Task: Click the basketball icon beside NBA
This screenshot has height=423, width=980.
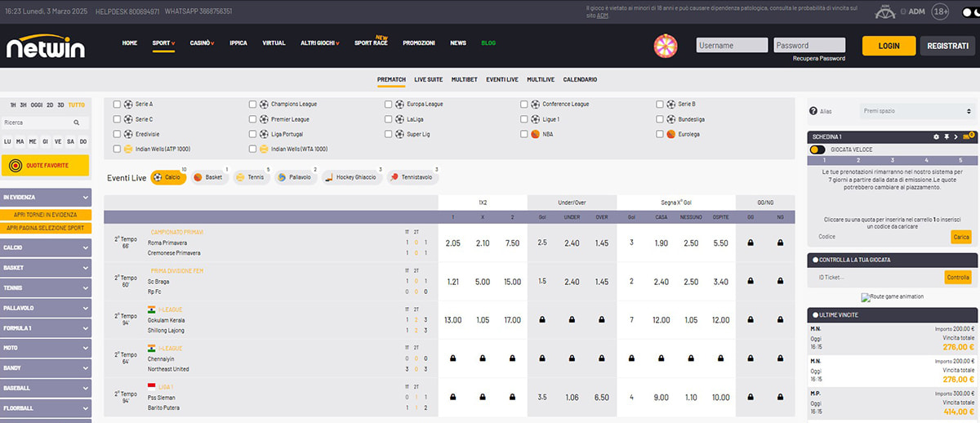Action: pyautogui.click(x=535, y=134)
